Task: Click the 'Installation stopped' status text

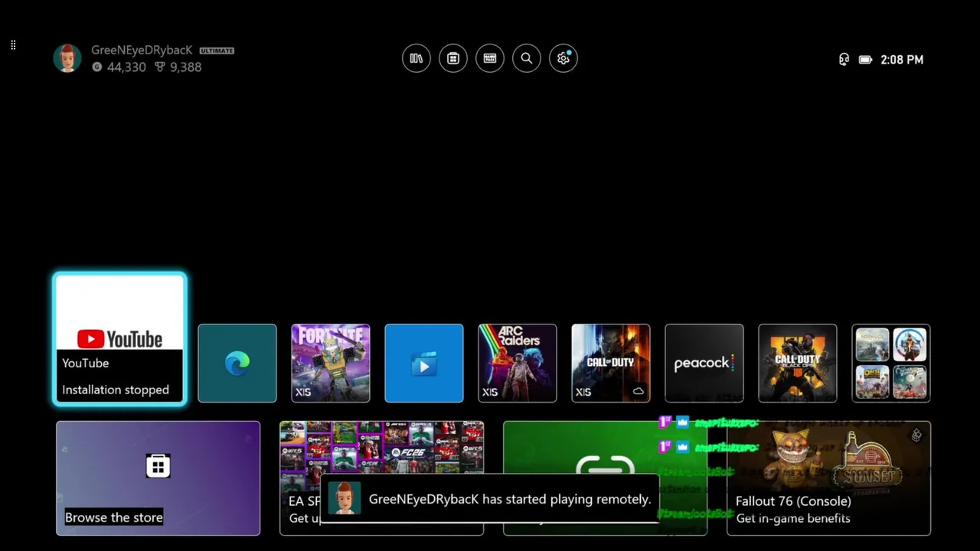Action: point(116,390)
